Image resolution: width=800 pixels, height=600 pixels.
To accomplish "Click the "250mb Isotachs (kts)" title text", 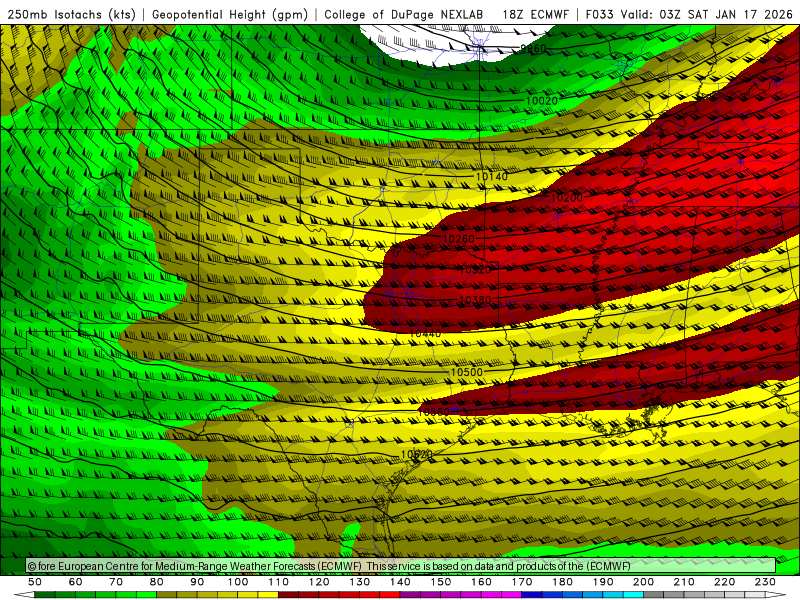I will (x=71, y=14).
